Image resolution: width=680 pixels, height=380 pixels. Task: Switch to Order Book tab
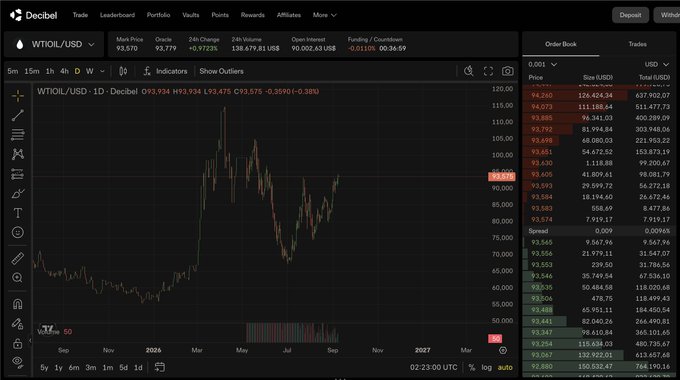tap(561, 44)
